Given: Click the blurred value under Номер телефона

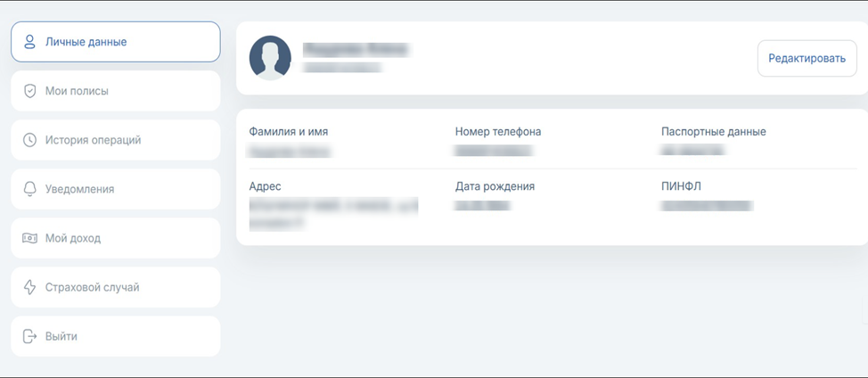Looking at the screenshot, I should tap(493, 152).
